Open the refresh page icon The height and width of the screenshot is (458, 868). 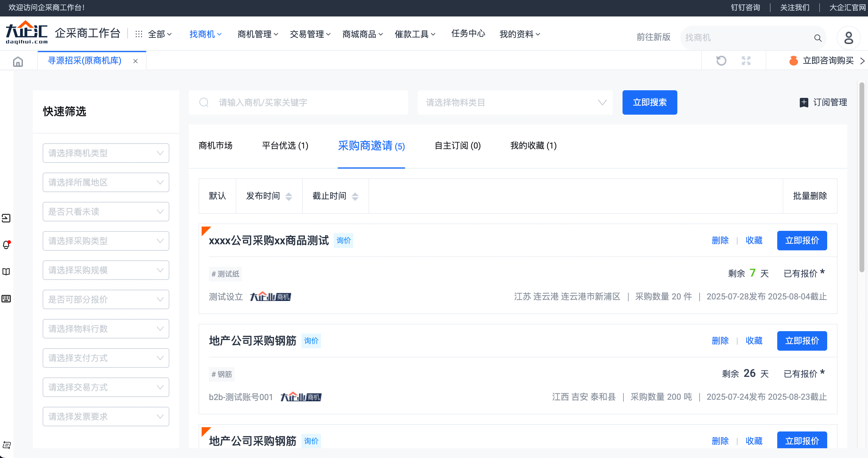pyautogui.click(x=721, y=61)
